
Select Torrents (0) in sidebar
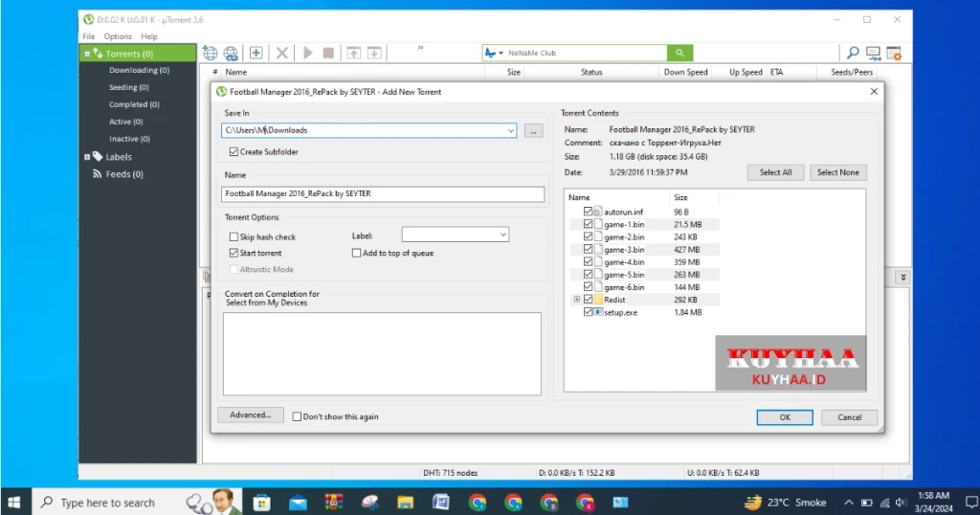[x=138, y=54]
